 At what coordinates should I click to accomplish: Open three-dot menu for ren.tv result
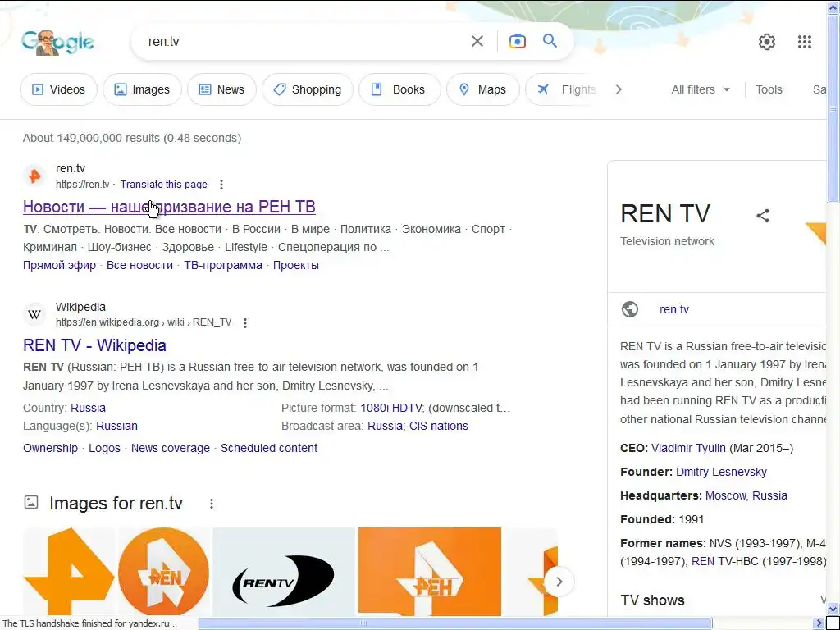tap(221, 185)
